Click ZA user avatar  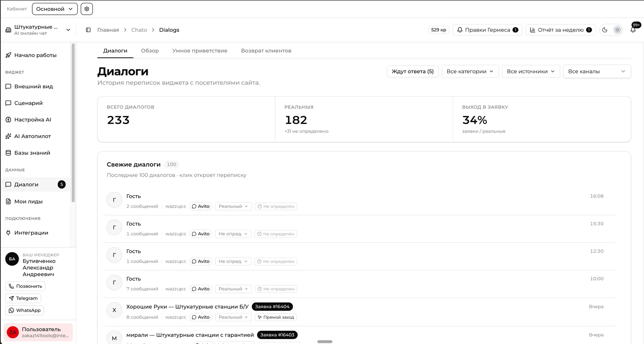pos(13,332)
